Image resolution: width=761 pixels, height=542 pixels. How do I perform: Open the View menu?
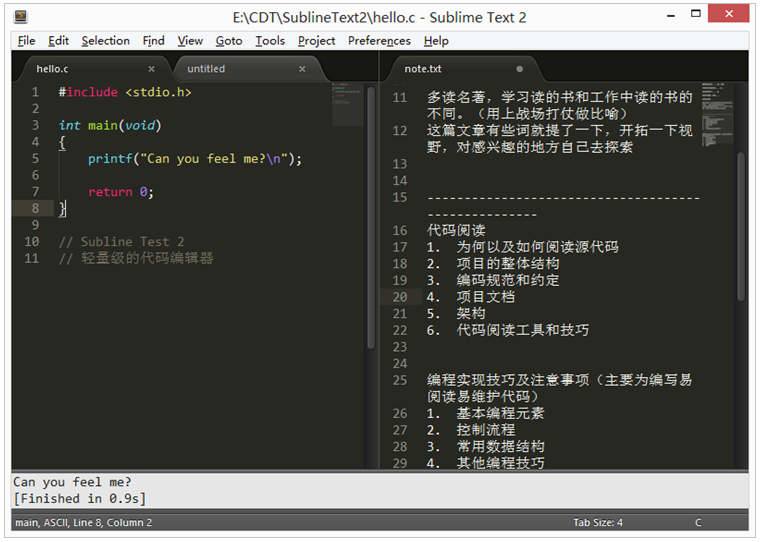[x=190, y=41]
